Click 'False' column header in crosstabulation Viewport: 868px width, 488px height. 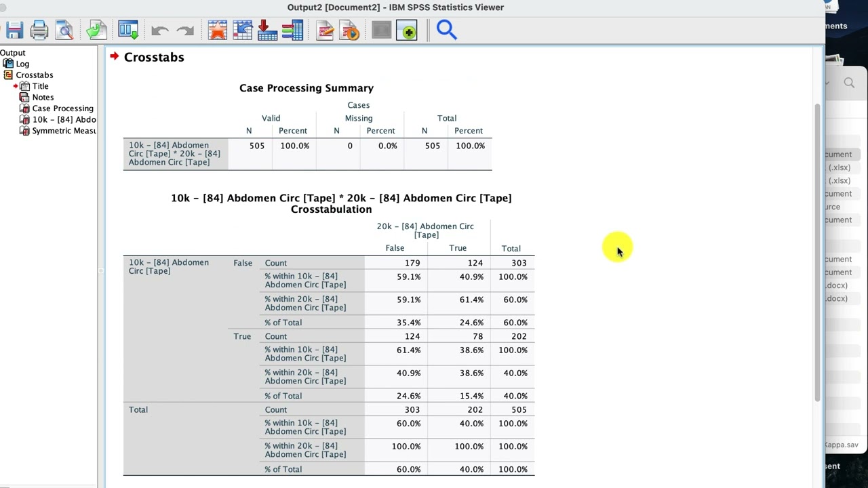tap(395, 248)
